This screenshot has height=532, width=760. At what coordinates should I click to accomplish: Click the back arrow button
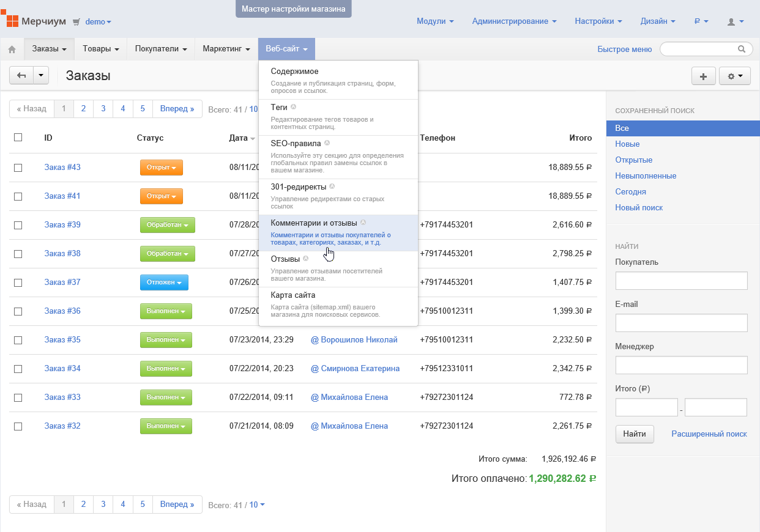21,75
